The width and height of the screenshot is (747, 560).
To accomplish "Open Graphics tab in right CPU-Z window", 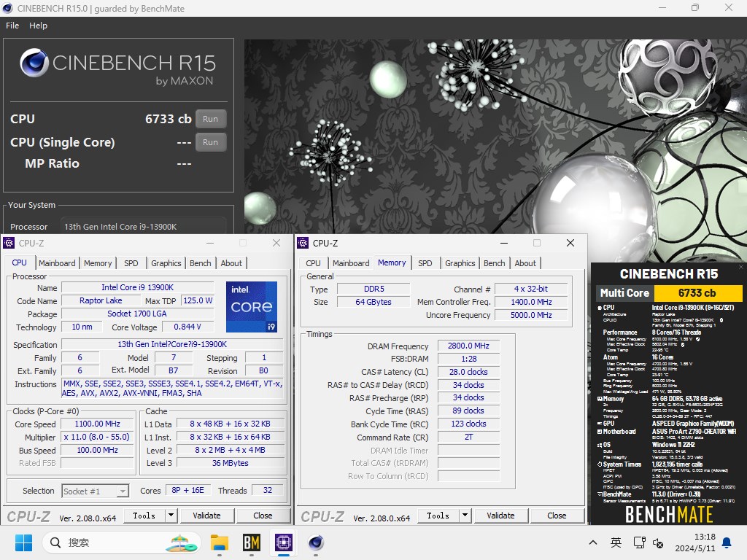I will [460, 263].
